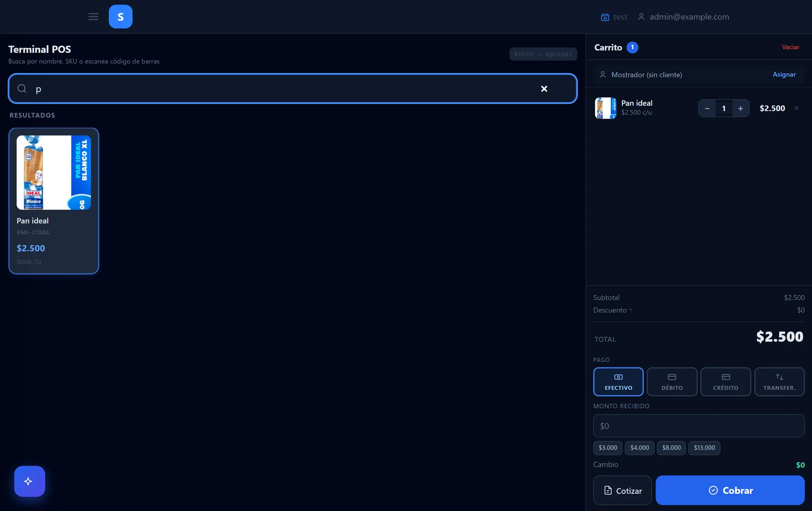This screenshot has width=812, height=511.
Task: Click the magnifier search icon
Action: pyautogui.click(x=22, y=88)
